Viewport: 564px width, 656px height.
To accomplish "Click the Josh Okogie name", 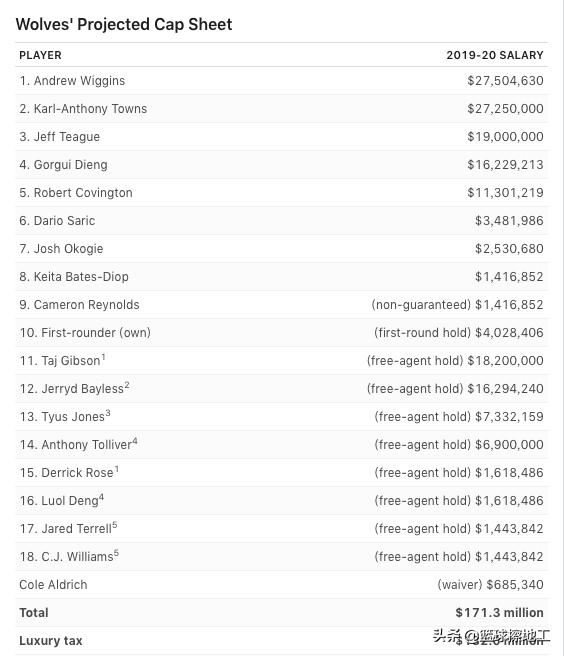I will click(69, 249).
